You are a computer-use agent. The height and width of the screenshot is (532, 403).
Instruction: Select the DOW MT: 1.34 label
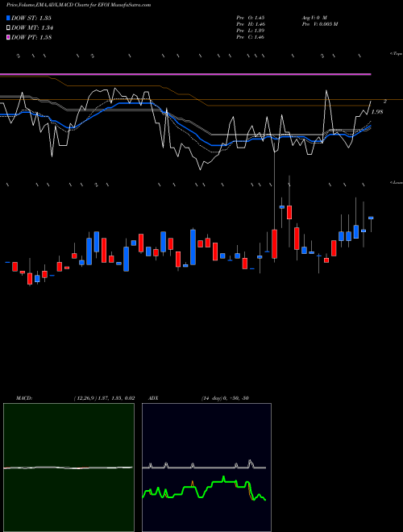(32, 28)
